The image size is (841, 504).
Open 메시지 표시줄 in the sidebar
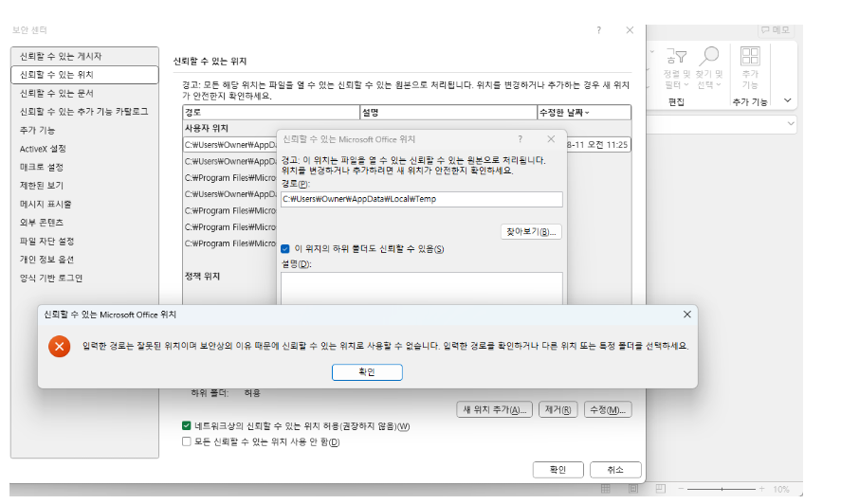coord(84,205)
